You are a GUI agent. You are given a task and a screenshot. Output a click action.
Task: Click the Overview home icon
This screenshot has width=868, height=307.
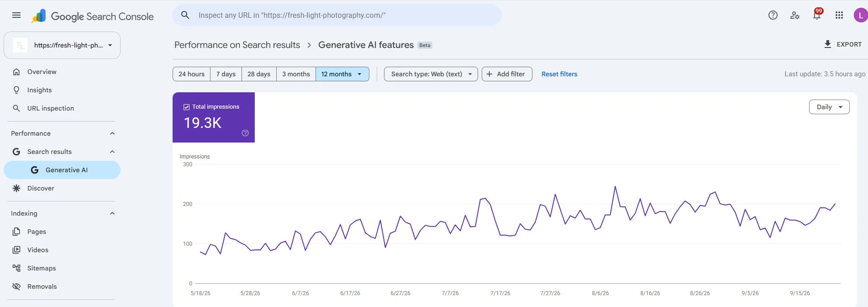(16, 72)
